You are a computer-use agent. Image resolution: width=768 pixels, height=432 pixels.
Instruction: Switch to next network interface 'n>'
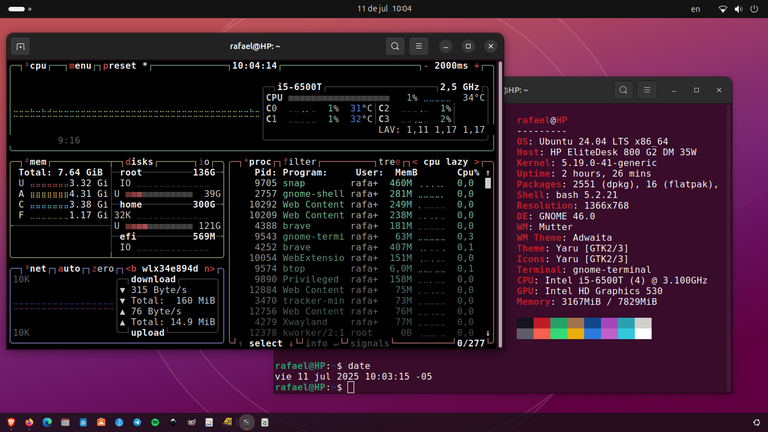tap(209, 268)
